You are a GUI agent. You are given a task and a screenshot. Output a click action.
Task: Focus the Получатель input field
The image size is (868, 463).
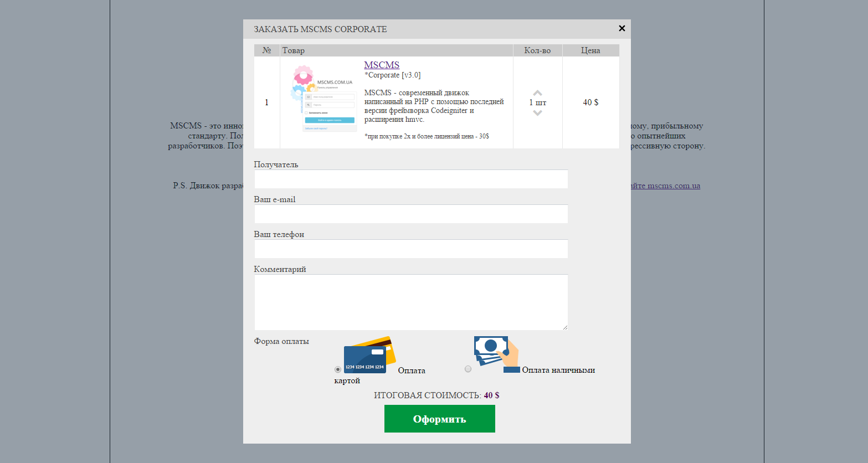(411, 179)
